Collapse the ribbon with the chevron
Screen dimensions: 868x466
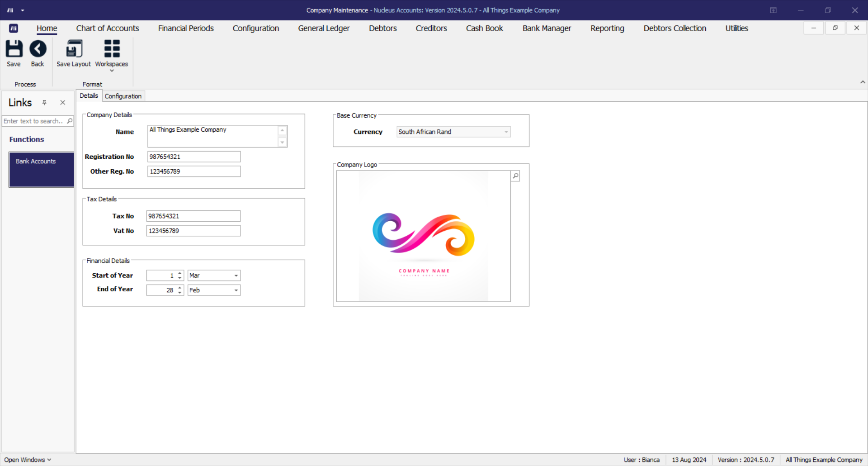point(863,82)
